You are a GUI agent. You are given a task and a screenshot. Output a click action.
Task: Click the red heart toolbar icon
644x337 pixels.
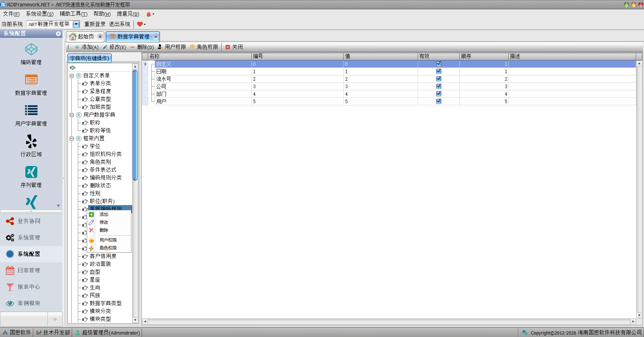[140, 24]
